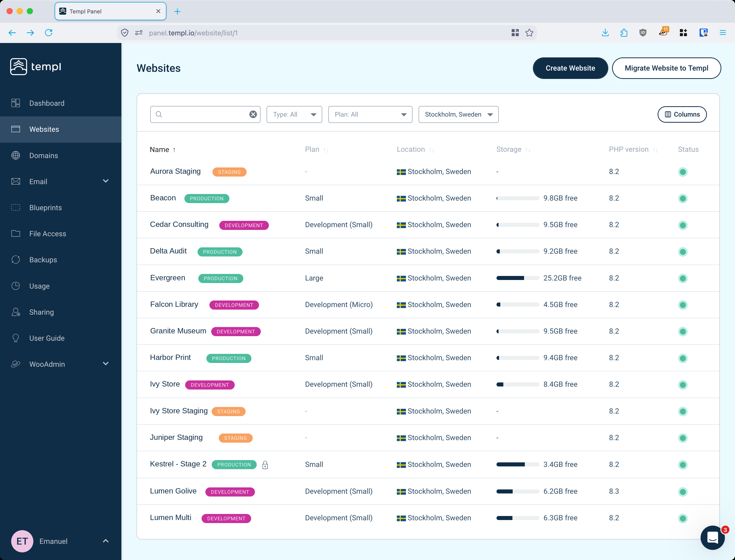Click the tracking protection shield icon
735x560 pixels.
click(x=125, y=33)
